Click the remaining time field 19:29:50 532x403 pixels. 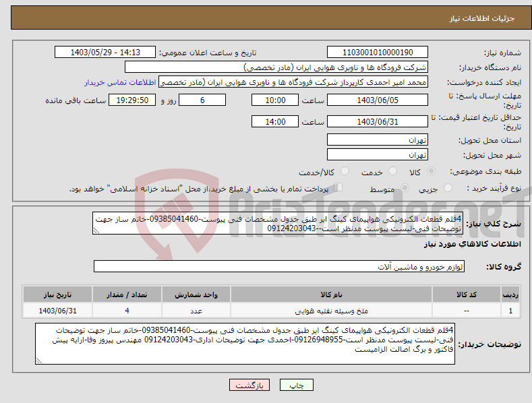132,100
